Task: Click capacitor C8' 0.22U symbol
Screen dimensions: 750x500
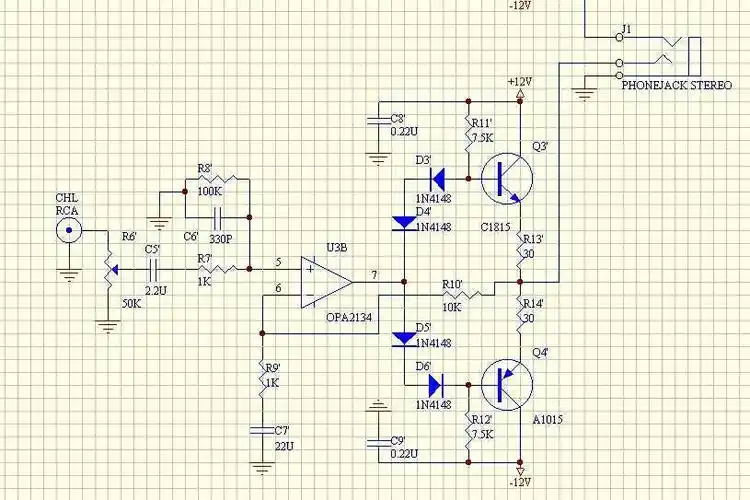Action: pyautogui.click(x=378, y=123)
